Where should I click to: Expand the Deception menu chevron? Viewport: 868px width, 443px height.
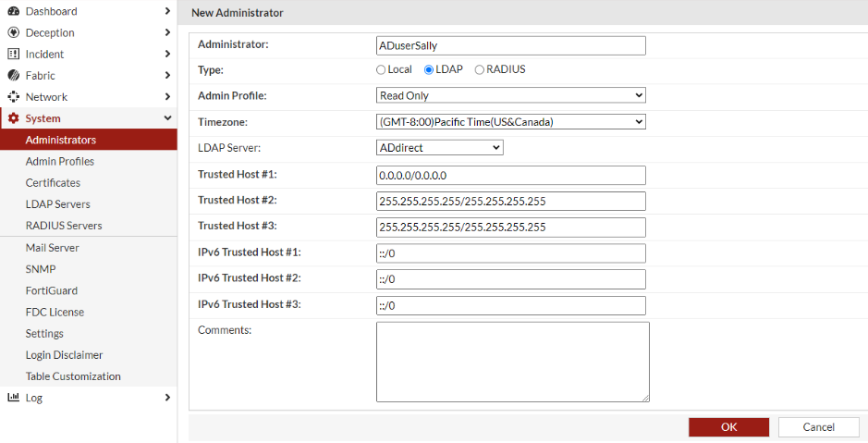tap(167, 32)
